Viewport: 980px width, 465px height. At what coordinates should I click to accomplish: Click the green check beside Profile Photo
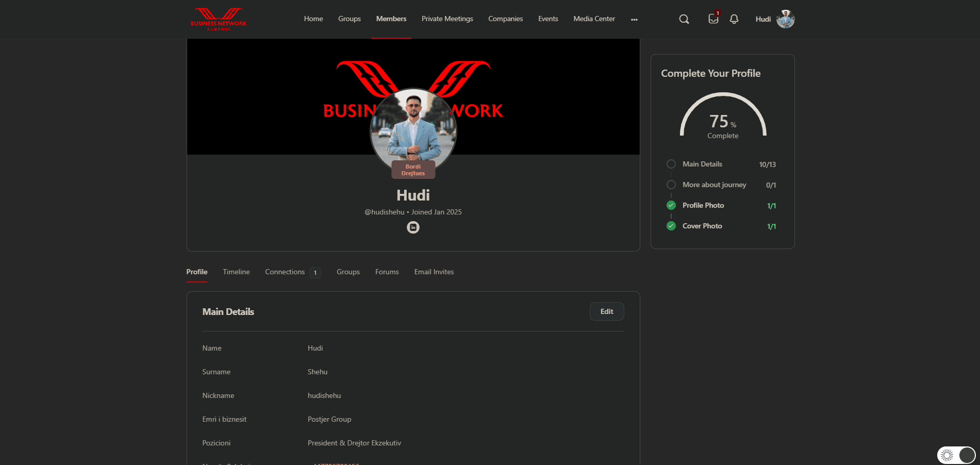[x=671, y=205]
